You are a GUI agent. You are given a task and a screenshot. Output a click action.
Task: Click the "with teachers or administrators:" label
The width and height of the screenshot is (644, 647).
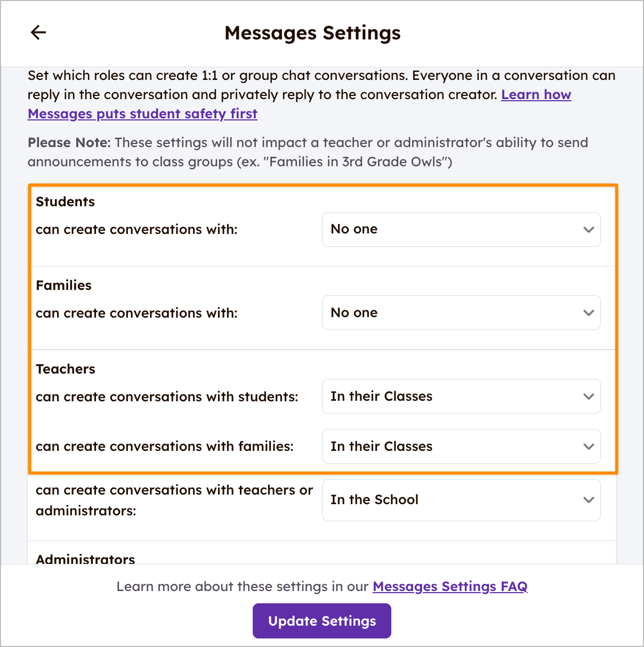click(x=174, y=500)
